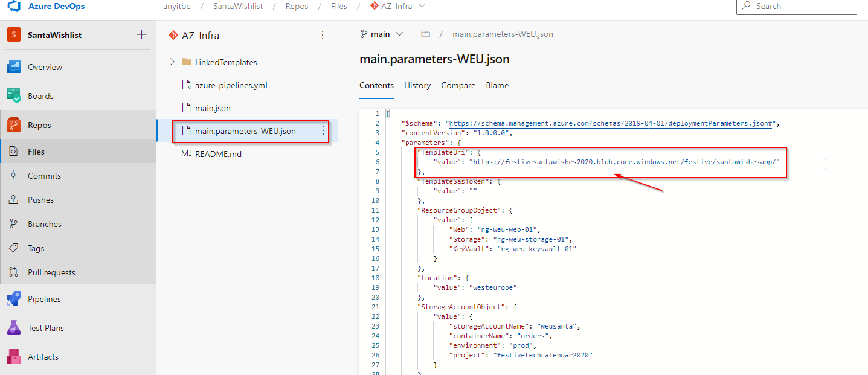Click the Test Plans flask icon

tap(13, 328)
